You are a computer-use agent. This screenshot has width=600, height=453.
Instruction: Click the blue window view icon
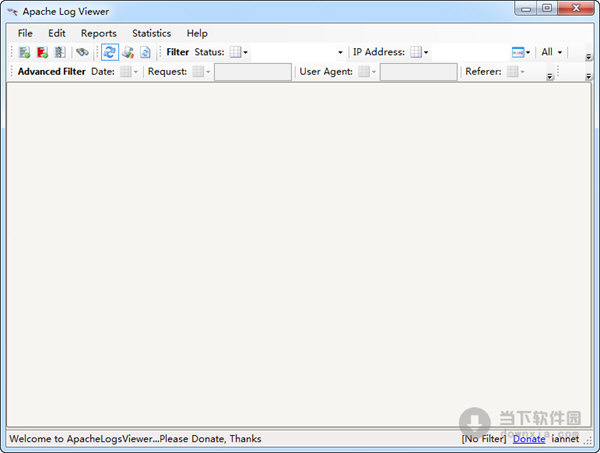518,52
